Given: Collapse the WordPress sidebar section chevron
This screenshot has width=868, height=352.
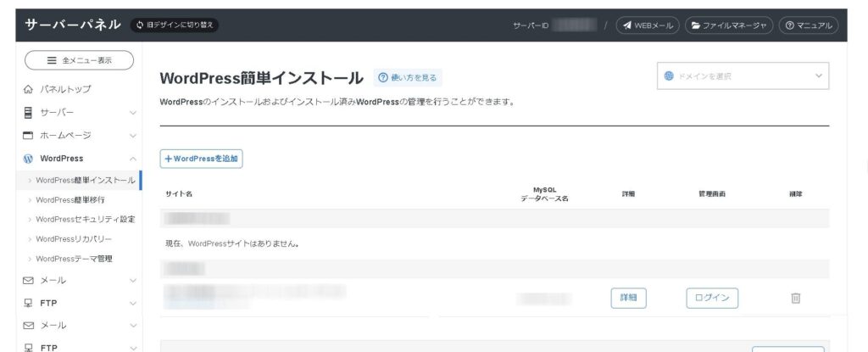Looking at the screenshot, I should click(133, 159).
